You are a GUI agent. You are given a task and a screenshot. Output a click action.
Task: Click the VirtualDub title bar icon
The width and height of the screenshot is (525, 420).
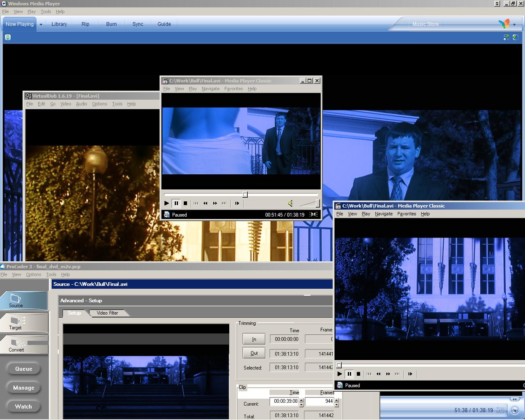(x=28, y=96)
